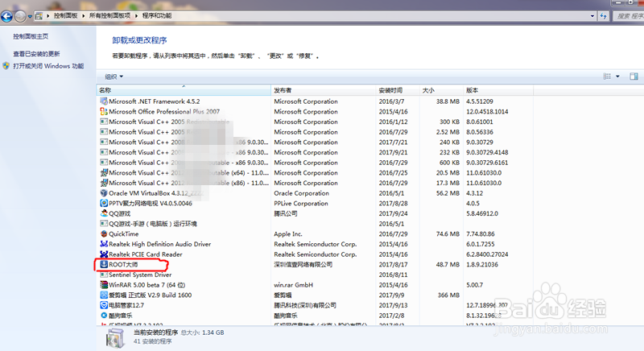Image resolution: width=644 pixels, height=351 pixels.
Task: Select the 电脑管家12.7 shield icon
Action: pos(104,305)
